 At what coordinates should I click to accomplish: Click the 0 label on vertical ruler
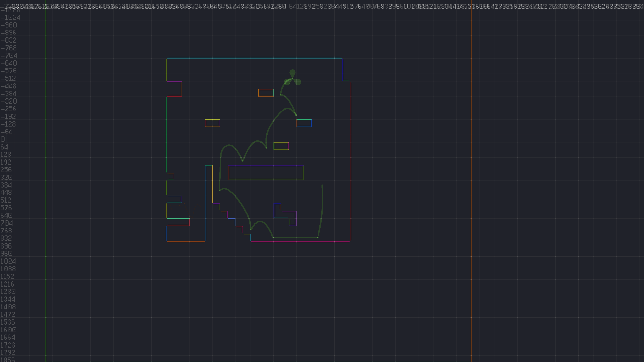tap(3, 139)
